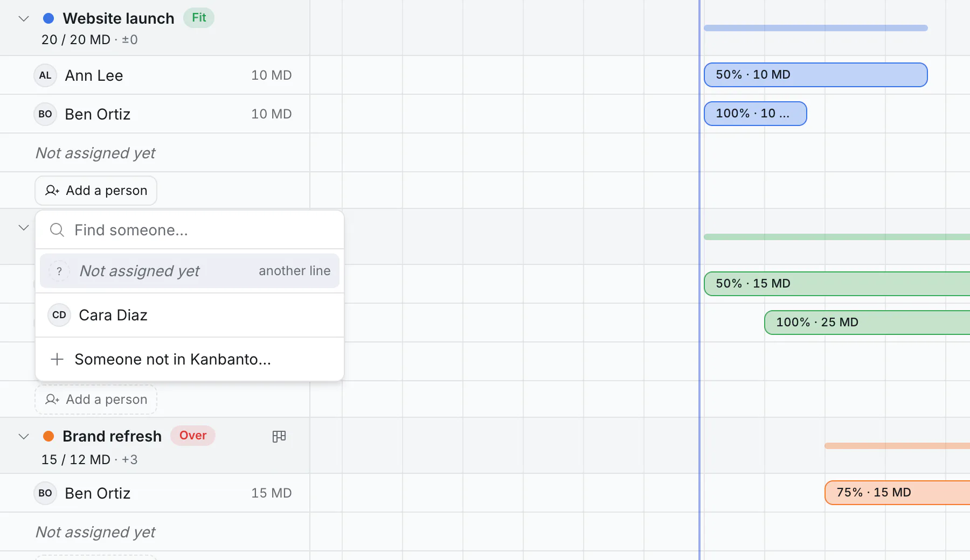Image resolution: width=970 pixels, height=560 pixels.
Task: Open the board icon on Brand refresh
Action: coord(279,436)
